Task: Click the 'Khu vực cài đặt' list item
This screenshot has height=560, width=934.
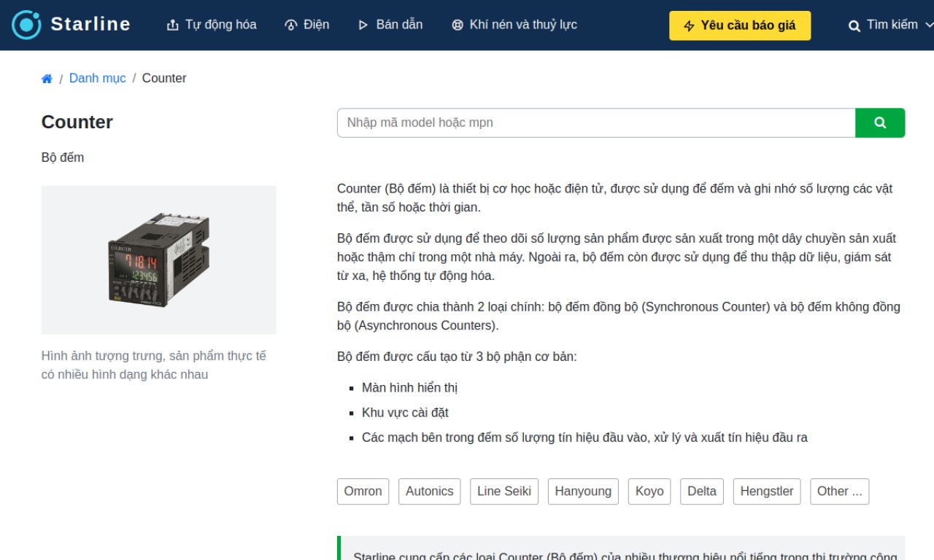Action: (405, 413)
